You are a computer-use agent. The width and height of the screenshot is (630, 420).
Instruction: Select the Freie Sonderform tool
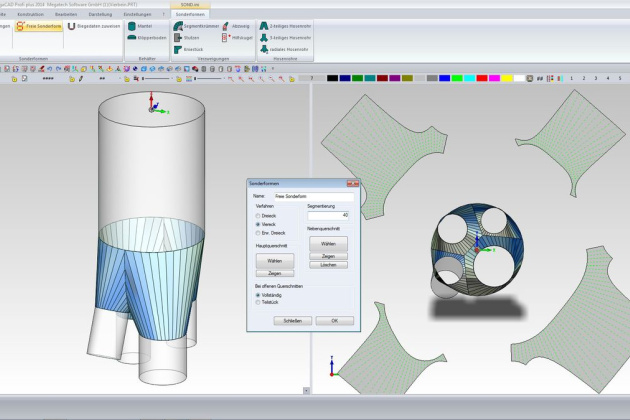[40, 27]
